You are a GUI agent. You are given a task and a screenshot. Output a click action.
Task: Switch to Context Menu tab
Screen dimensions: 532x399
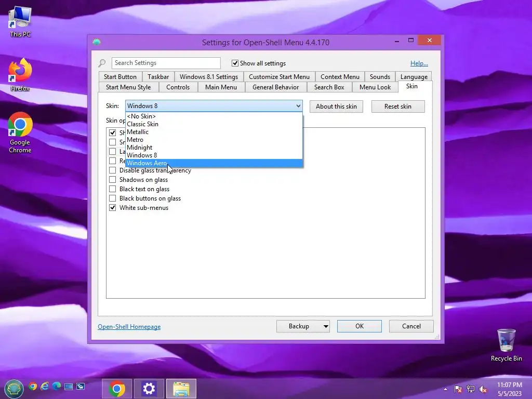point(340,77)
